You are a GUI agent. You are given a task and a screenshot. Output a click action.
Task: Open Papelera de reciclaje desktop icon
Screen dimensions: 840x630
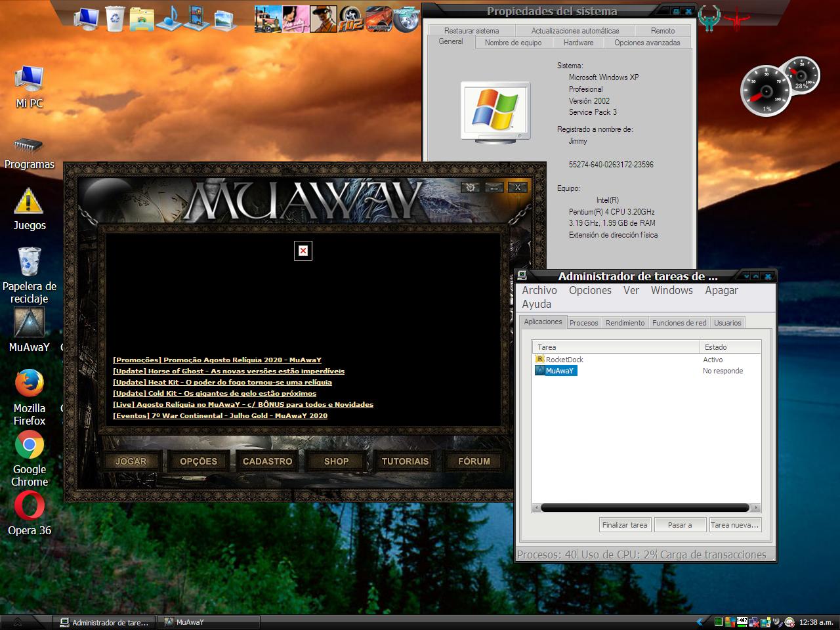30,276
